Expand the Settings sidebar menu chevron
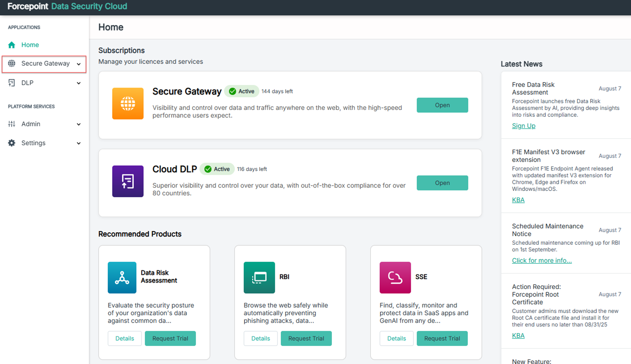631x364 pixels. [79, 143]
